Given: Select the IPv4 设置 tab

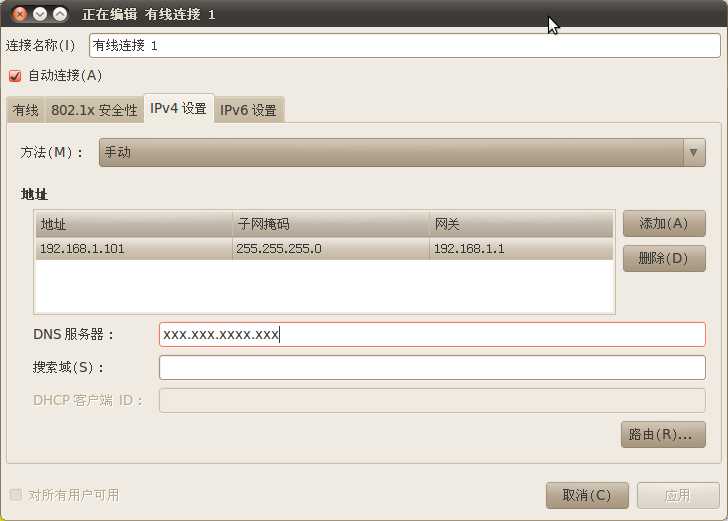Looking at the screenshot, I should [x=178, y=109].
